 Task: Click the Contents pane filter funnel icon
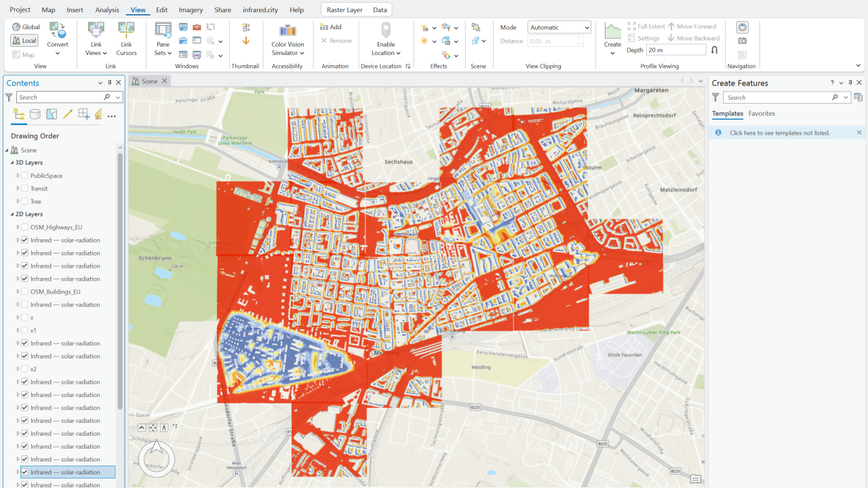click(9, 98)
